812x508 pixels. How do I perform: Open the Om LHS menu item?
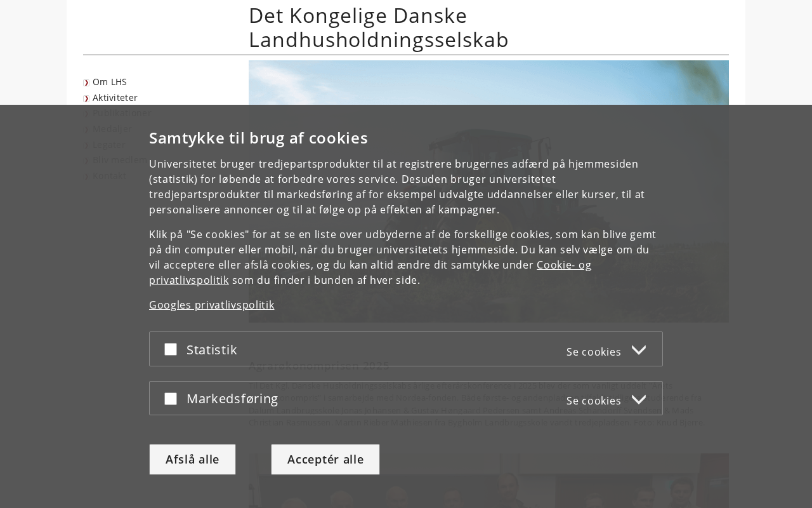pos(110,82)
